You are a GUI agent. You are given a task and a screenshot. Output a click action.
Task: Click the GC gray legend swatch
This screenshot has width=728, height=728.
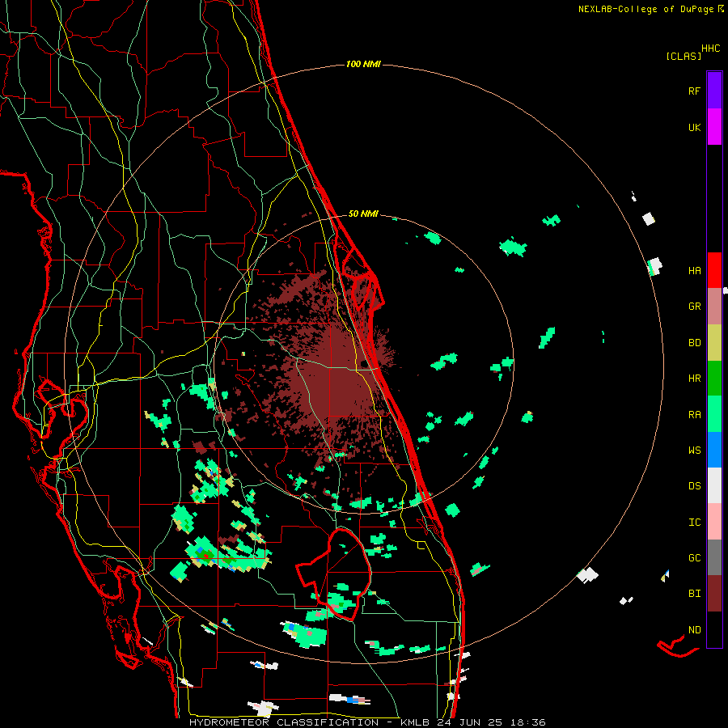[x=714, y=557]
